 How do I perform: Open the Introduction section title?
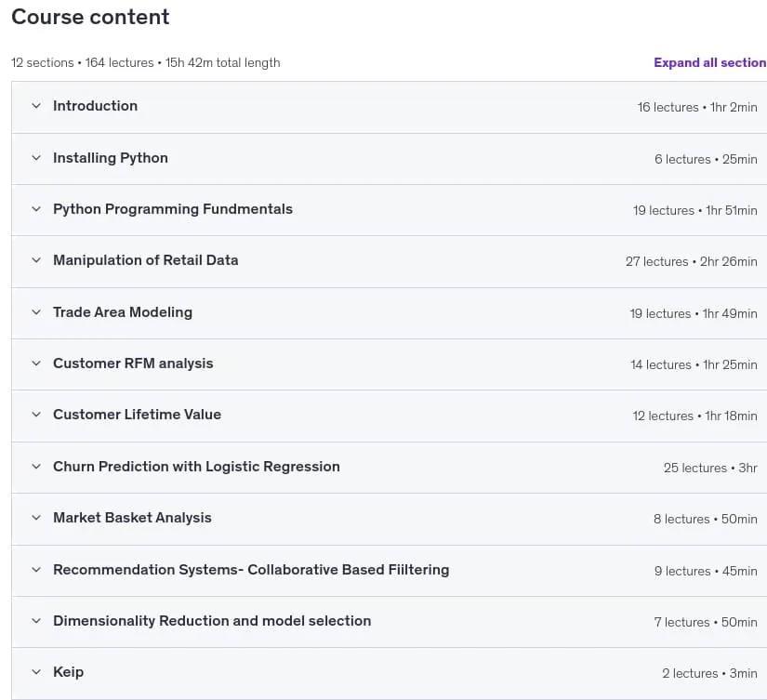[96, 106]
